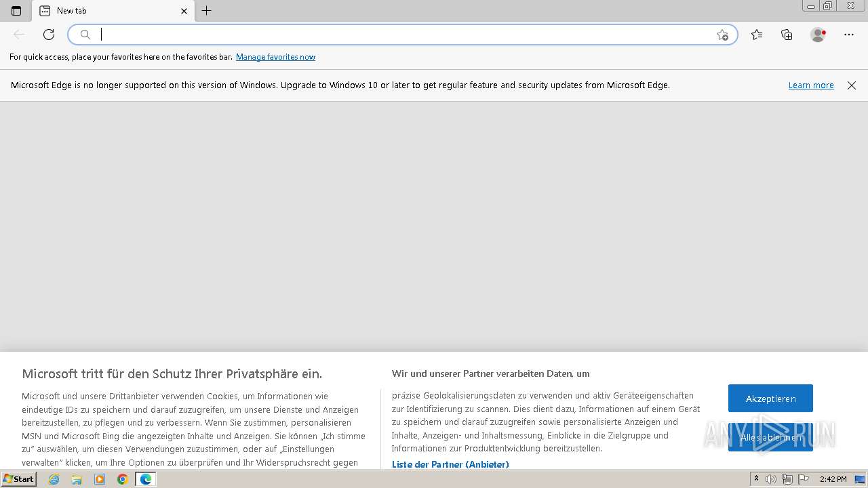Minimize the Edge window
The image size is (868, 488).
pos(811,6)
